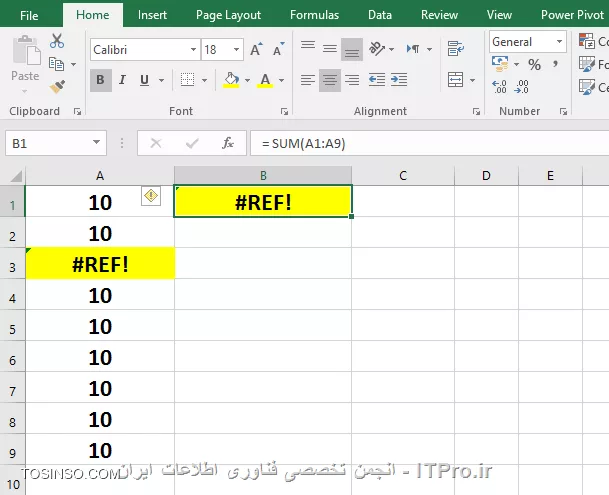Click the error warning diamond icon
This screenshot has width=609, height=495.
pyautogui.click(x=151, y=196)
